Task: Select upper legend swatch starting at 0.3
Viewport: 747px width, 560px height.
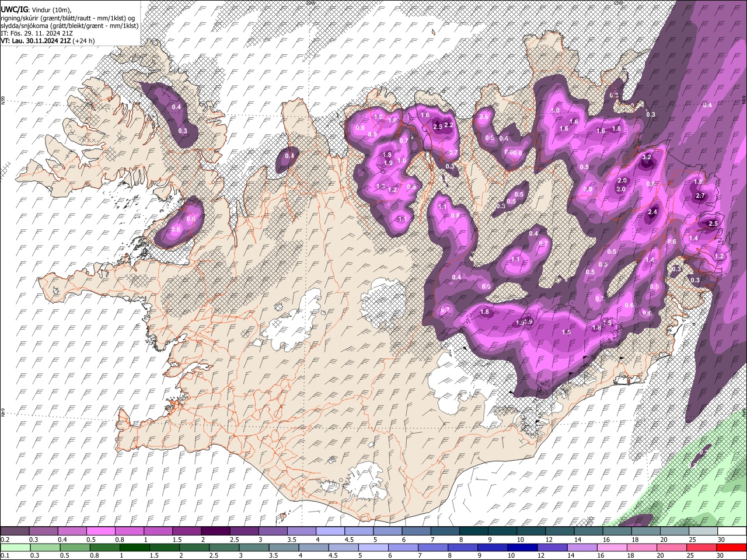Action: 43,531
